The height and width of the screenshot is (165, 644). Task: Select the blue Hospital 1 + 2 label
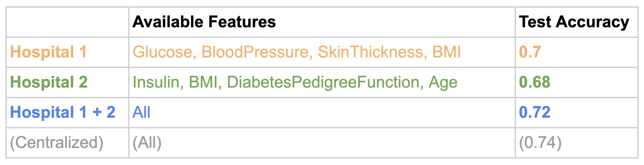point(63,112)
